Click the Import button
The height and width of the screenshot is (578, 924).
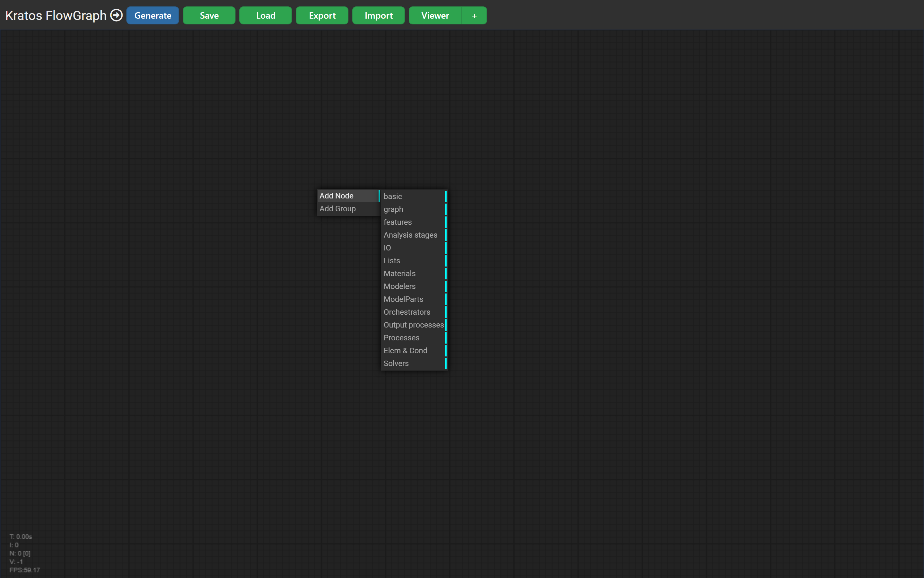click(x=379, y=16)
